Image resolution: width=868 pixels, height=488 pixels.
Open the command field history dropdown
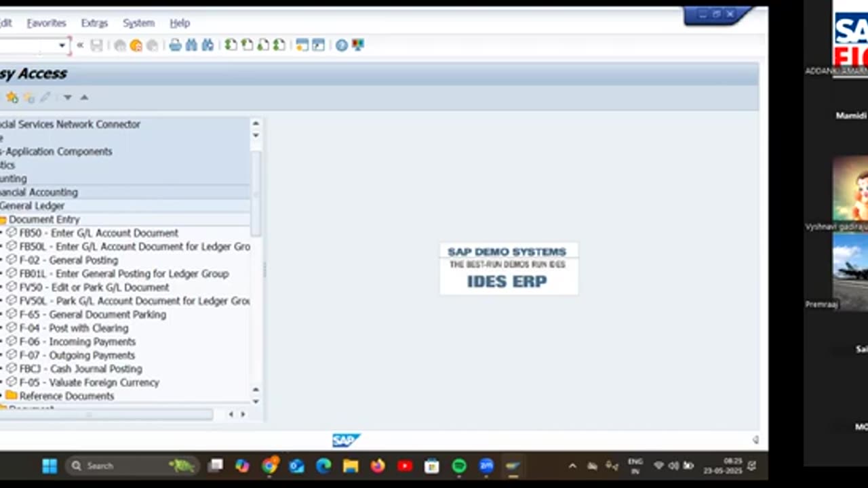[x=62, y=45]
